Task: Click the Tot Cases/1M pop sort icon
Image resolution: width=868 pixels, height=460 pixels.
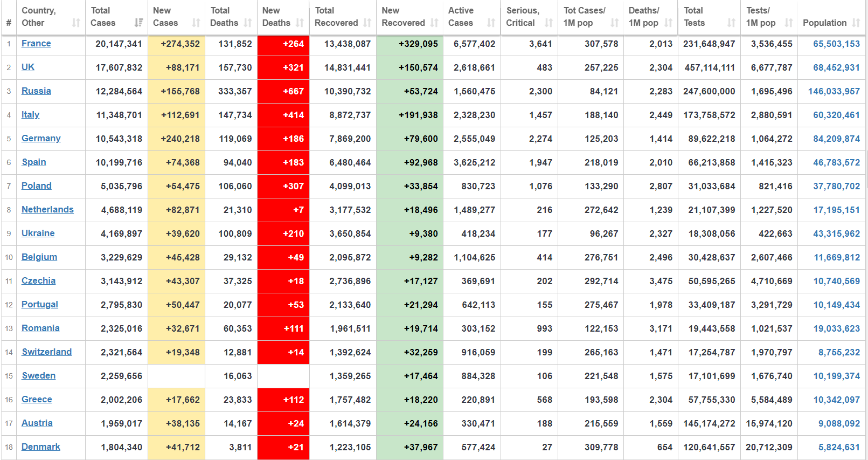Action: click(614, 23)
